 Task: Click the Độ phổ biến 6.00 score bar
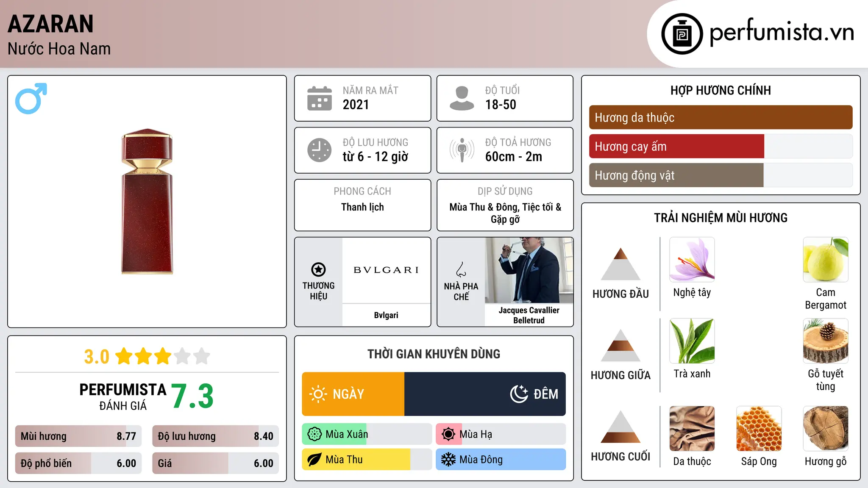point(78,463)
